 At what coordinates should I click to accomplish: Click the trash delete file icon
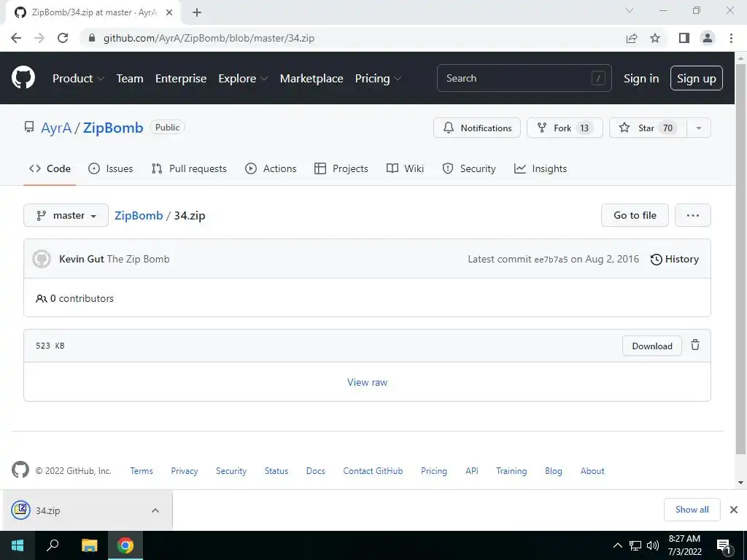click(x=695, y=345)
